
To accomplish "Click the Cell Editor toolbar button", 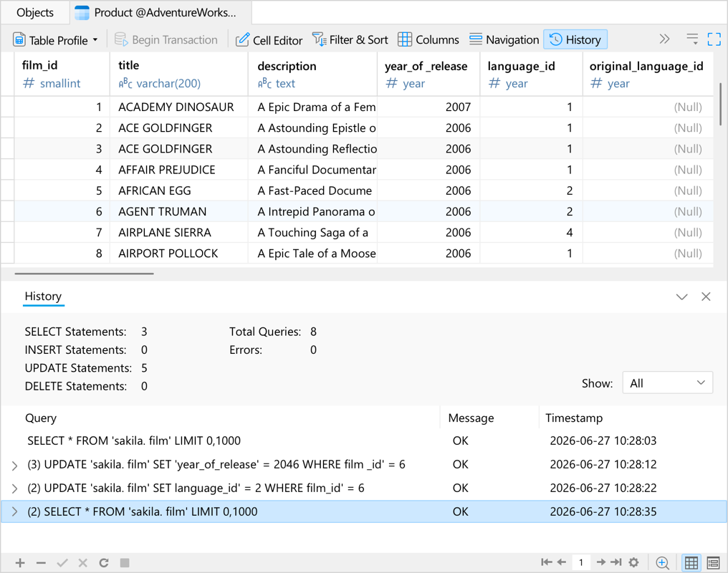I will pos(269,40).
